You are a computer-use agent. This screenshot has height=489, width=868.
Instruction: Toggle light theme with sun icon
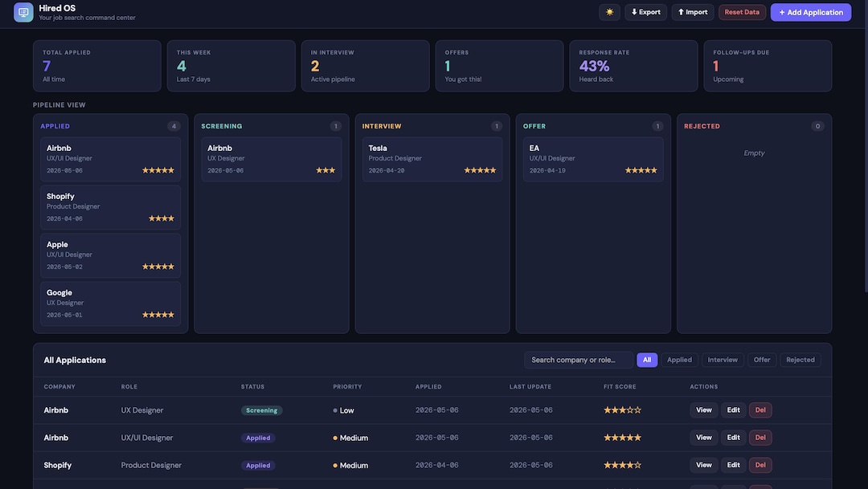pyautogui.click(x=609, y=12)
